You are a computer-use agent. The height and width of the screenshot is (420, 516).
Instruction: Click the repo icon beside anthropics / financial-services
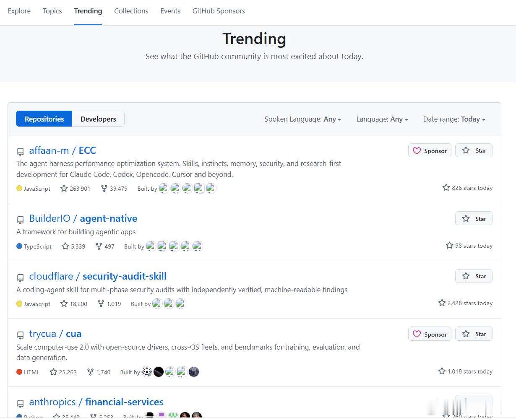tap(20, 403)
